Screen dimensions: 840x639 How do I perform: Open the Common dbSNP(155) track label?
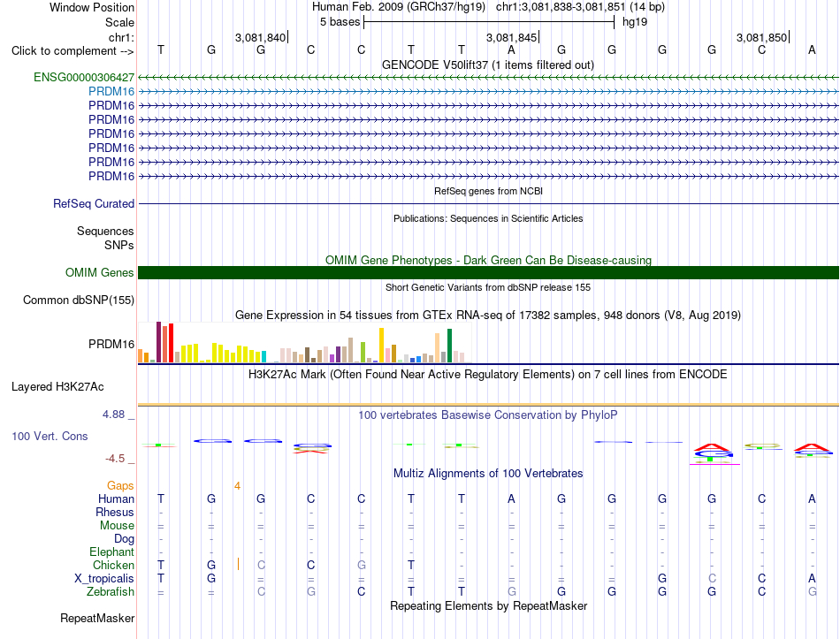point(79,300)
